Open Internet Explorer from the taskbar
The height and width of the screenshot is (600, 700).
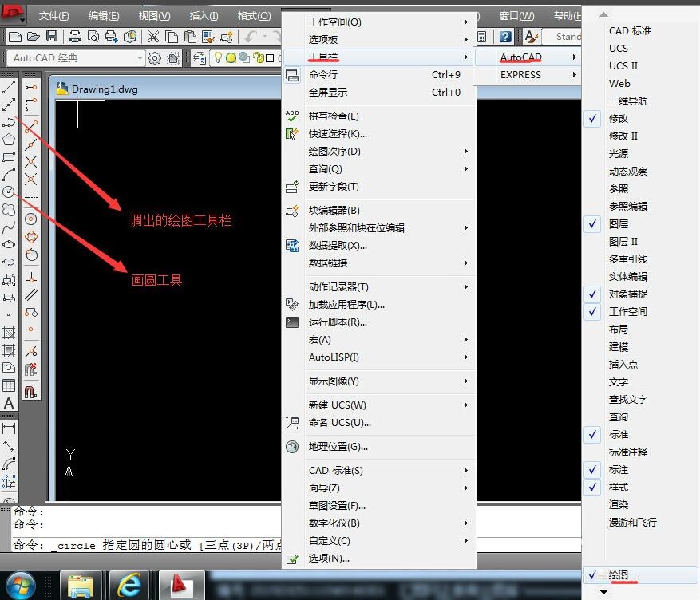coord(129,585)
